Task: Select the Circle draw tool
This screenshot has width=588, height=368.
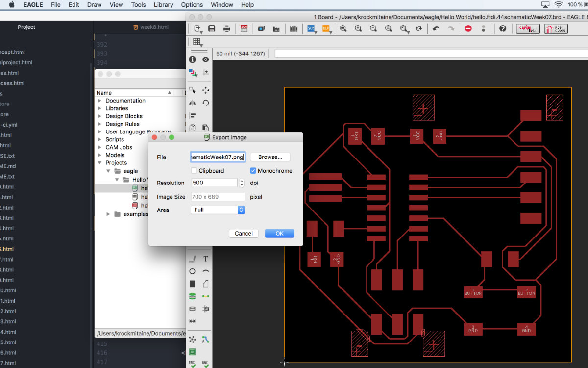Action: [x=192, y=271]
